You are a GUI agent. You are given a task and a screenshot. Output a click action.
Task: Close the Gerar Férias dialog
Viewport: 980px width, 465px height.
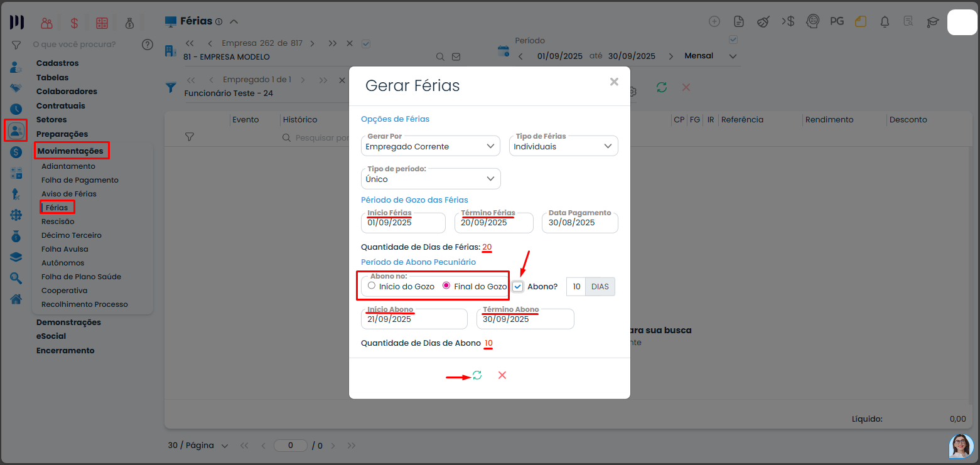[x=614, y=82]
